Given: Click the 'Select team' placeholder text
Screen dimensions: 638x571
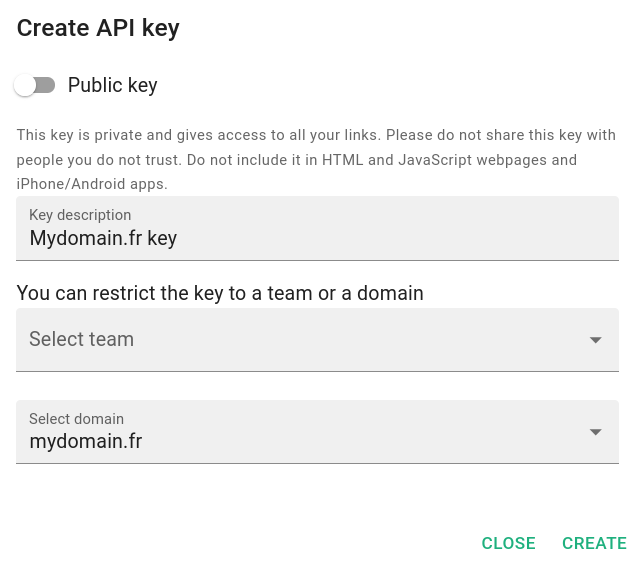Looking at the screenshot, I should click(x=81, y=340).
